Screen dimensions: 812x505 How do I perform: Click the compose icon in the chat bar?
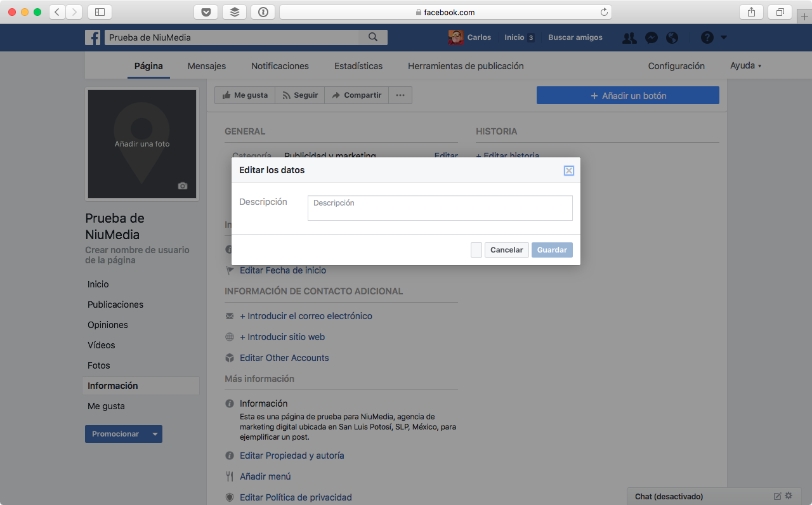coord(778,496)
